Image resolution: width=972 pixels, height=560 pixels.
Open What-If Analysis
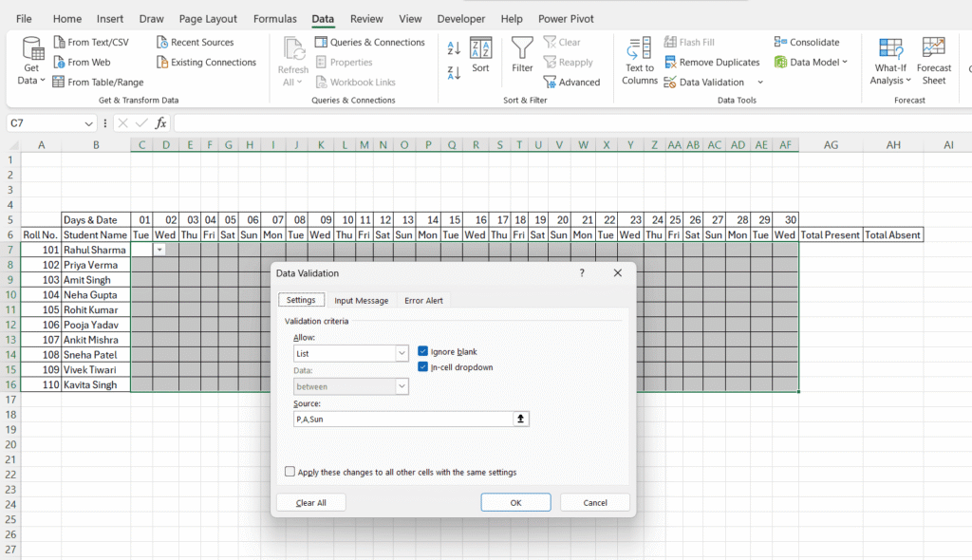pyautogui.click(x=890, y=61)
